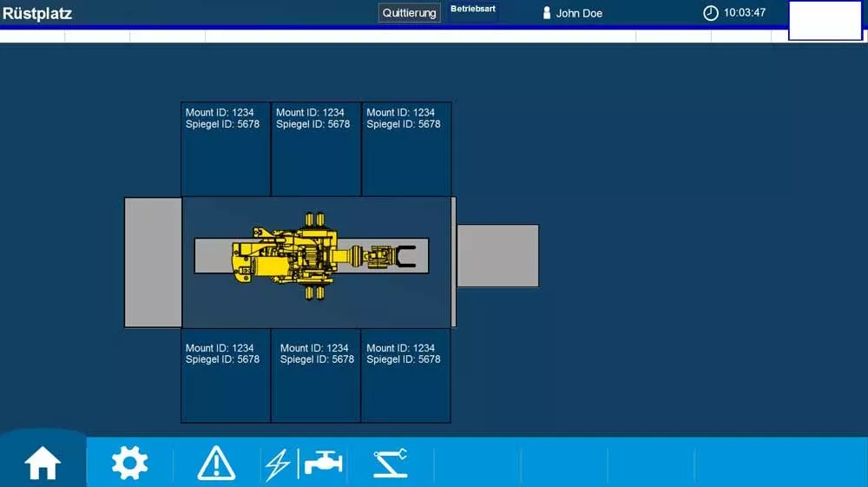Click the Rüstplatz page title
The image size is (868, 487).
[37, 13]
